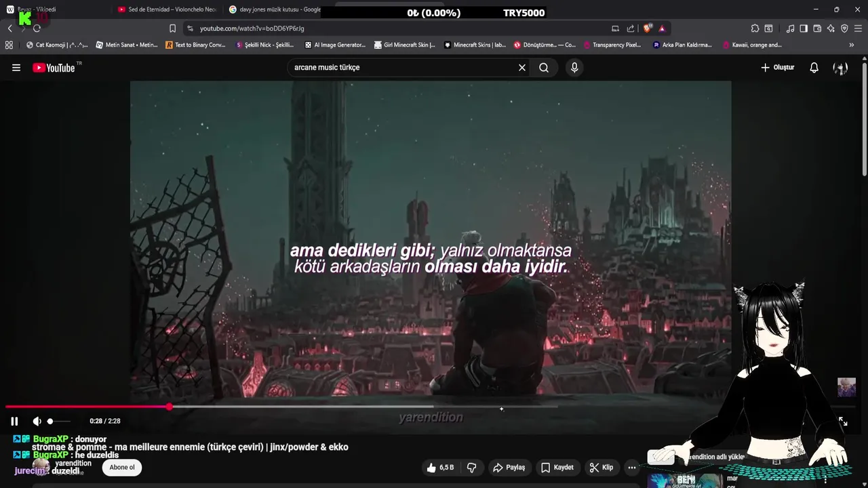The height and width of the screenshot is (488, 868).
Task: Run the search with the magnifier button
Action: 544,68
